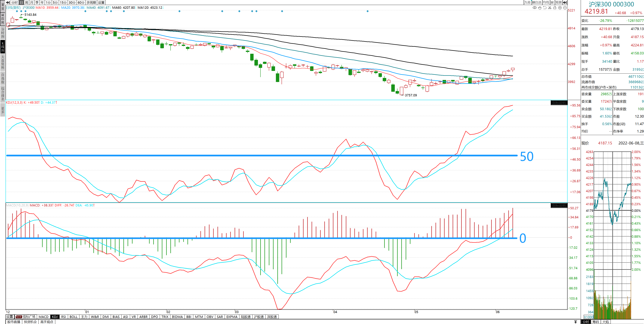Zoom out with the minus circle icon
This screenshot has height=324, width=644.
pos(565,8)
